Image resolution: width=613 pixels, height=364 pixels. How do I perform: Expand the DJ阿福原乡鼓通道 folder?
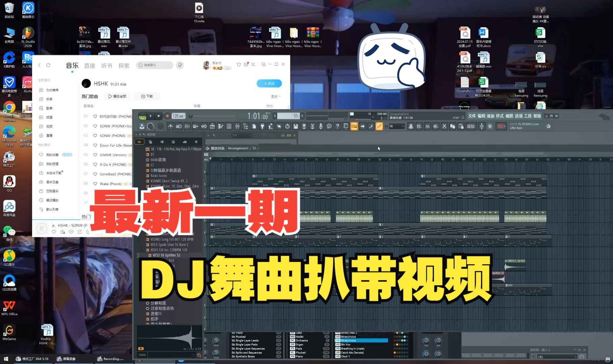[163, 170]
